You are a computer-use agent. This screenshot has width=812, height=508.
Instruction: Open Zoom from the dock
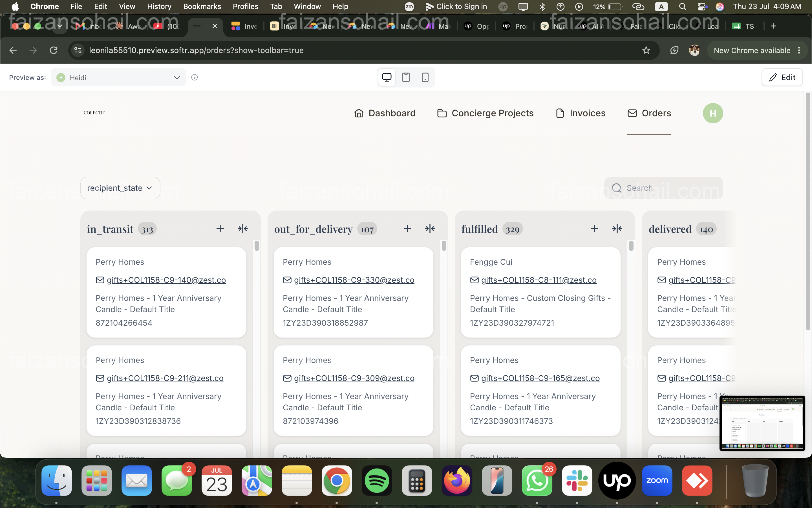(x=657, y=480)
